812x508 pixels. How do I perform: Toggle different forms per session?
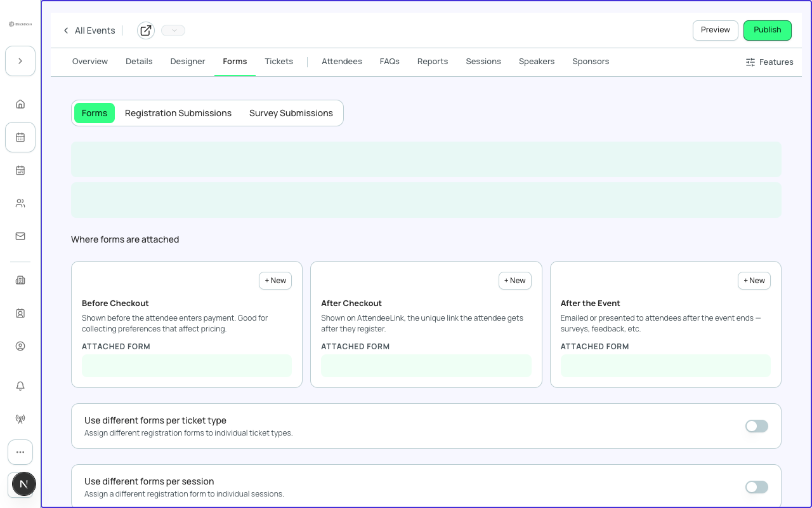coord(757,487)
